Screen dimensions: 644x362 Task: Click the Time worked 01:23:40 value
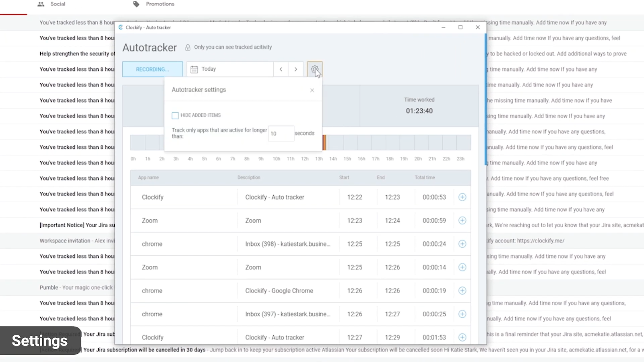[419, 111]
